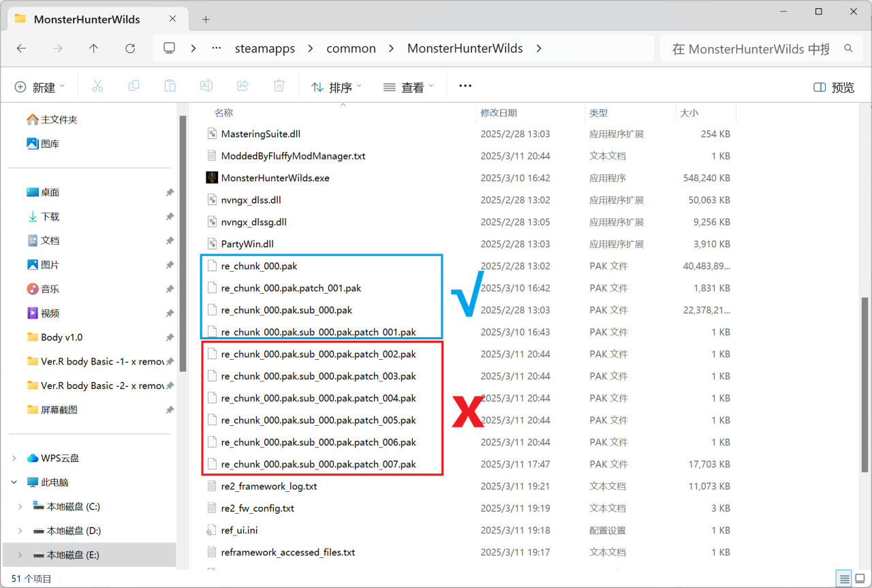The image size is (872, 588).
Task: Click the Paste icon
Action: pyautogui.click(x=169, y=85)
